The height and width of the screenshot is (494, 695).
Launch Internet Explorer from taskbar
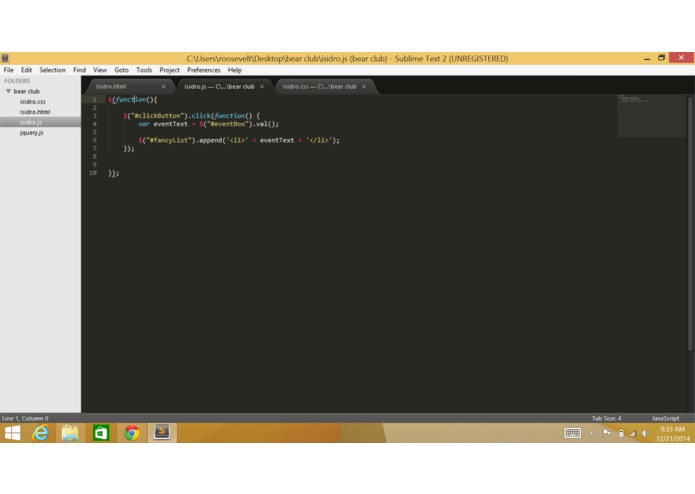40,433
